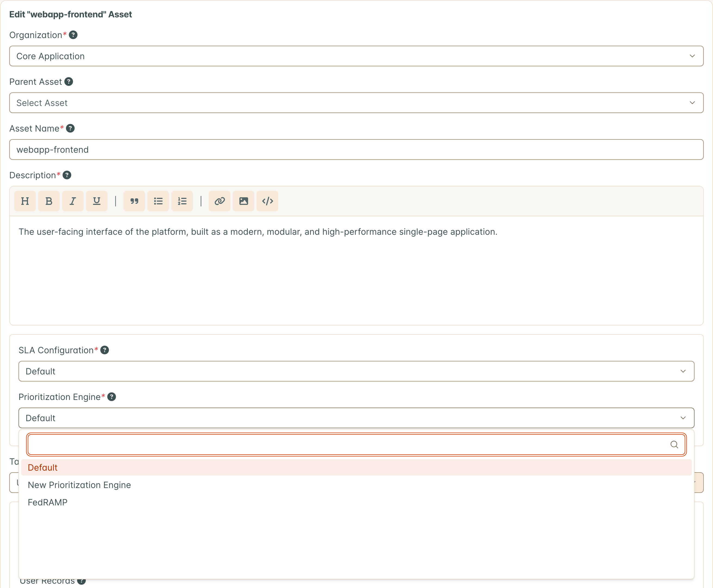Show help for SLA Configuration
The width and height of the screenshot is (713, 588).
click(105, 350)
